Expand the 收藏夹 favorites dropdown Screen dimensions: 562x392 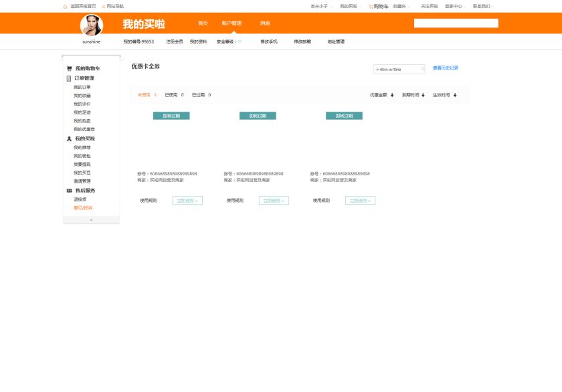[401, 7]
